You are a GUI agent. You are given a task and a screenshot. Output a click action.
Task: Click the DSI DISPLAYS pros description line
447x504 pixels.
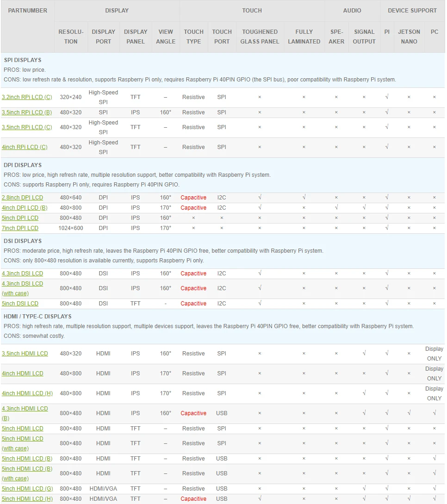point(163,251)
